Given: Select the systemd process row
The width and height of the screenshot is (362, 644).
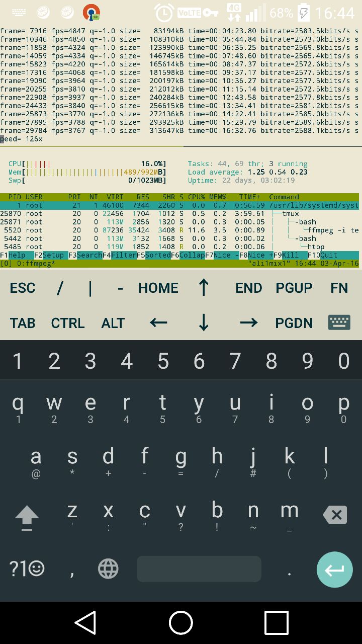Looking at the screenshot, I should 179,205.
